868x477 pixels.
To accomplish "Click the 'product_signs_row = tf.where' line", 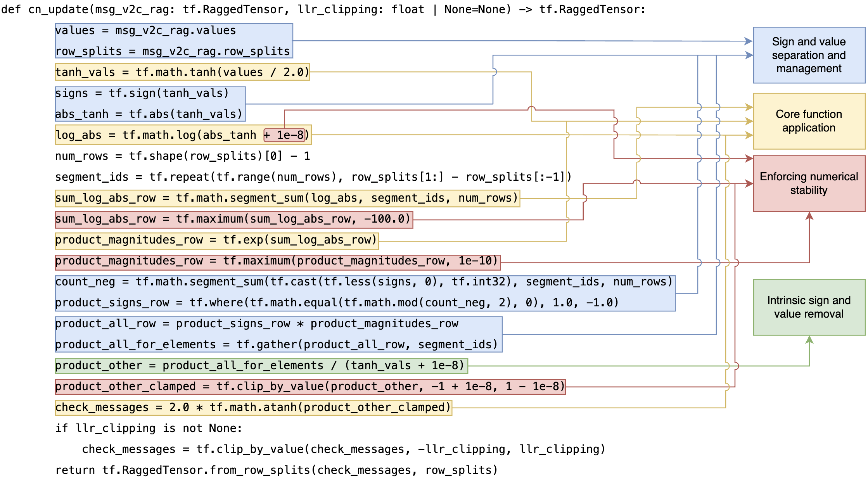I will click(337, 302).
